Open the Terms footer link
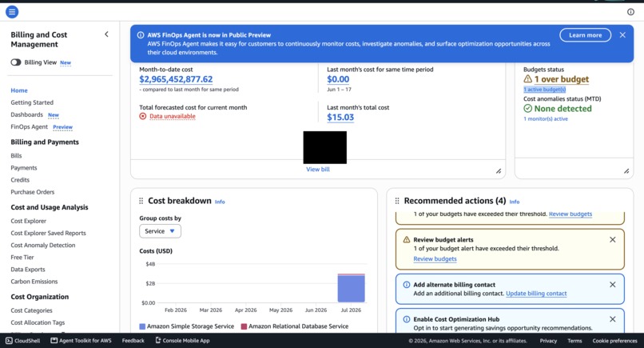 574,341
